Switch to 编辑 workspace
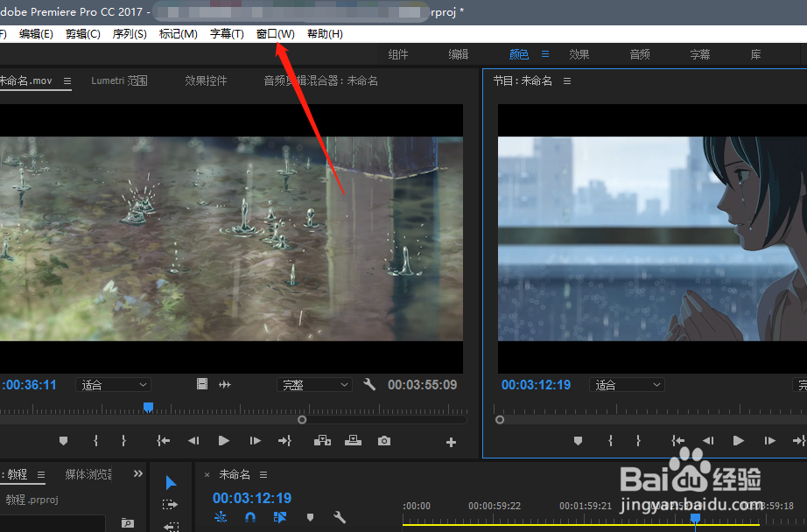 pos(458,54)
